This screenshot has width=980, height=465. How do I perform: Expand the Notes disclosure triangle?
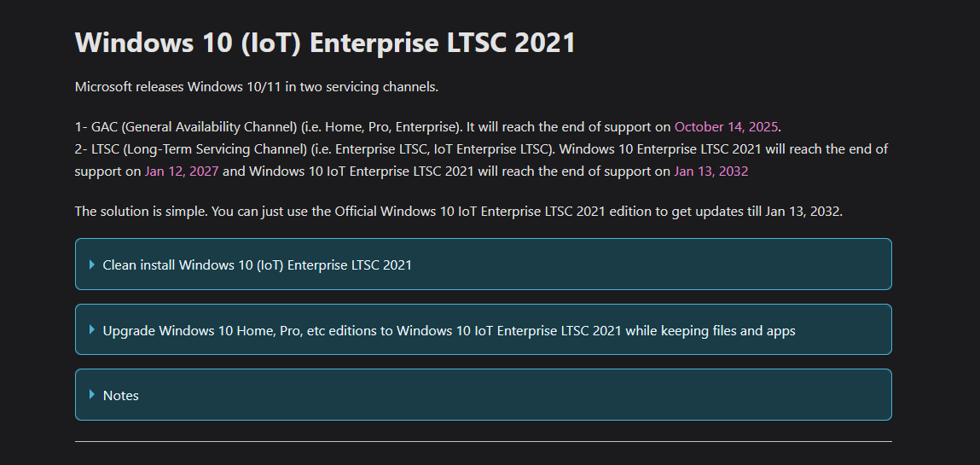(91, 395)
